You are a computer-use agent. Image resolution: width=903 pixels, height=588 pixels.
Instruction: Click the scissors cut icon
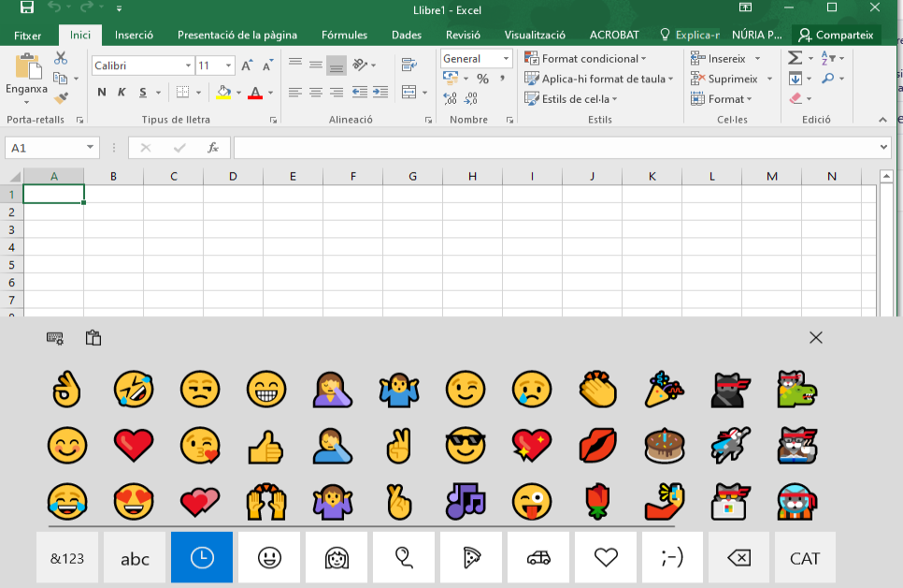tap(62, 59)
